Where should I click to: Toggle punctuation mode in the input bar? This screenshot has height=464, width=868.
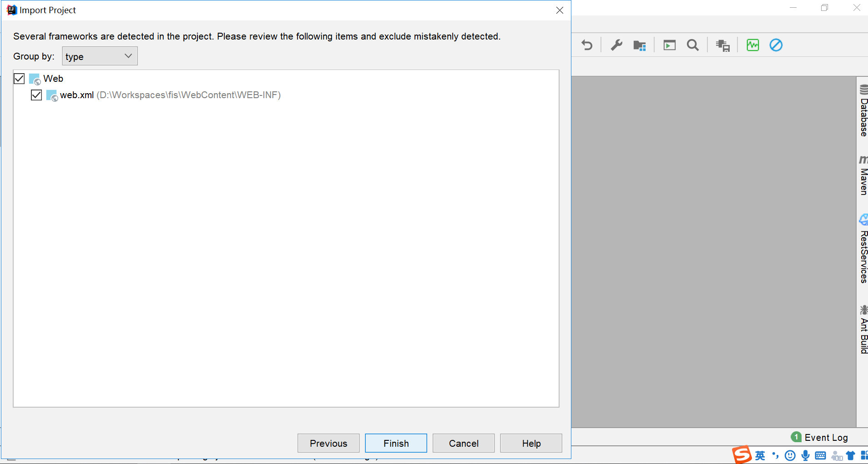click(775, 455)
